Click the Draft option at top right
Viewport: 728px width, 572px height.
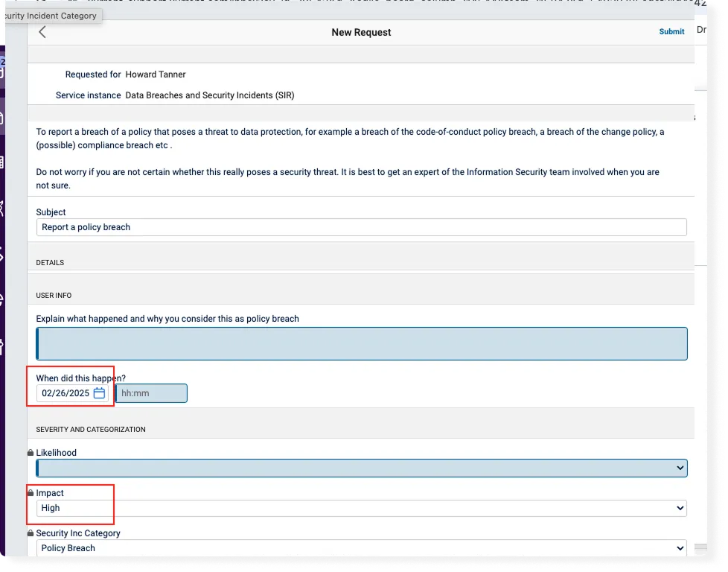702,30
